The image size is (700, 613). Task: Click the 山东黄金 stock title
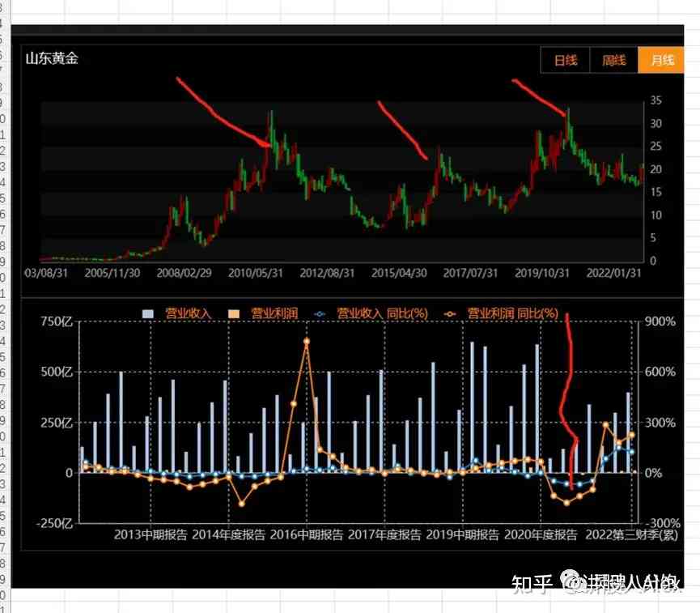tap(52, 58)
